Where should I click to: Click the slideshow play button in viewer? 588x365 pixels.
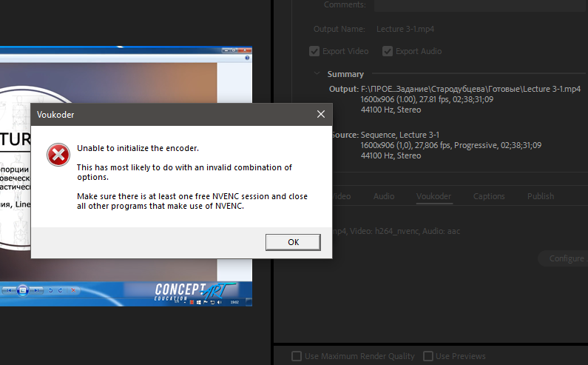pos(22,289)
